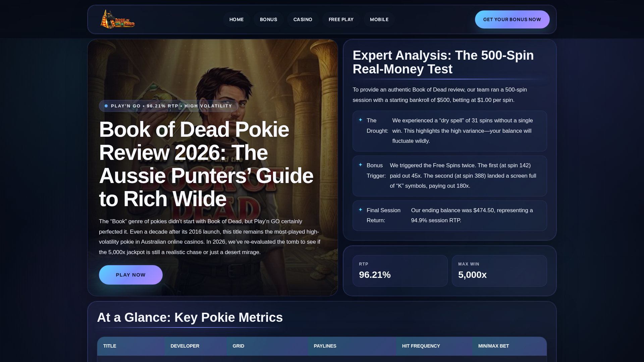The height and width of the screenshot is (362, 644).
Task: Click the intro paragraph about the Book genre
Action: pyautogui.click(x=210, y=237)
